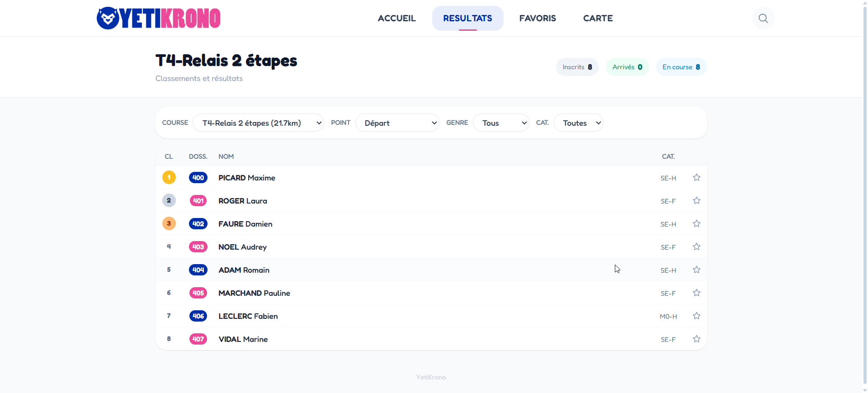The height and width of the screenshot is (393, 868).
Task: Favorite PICARD Maxime with star
Action: point(696,178)
